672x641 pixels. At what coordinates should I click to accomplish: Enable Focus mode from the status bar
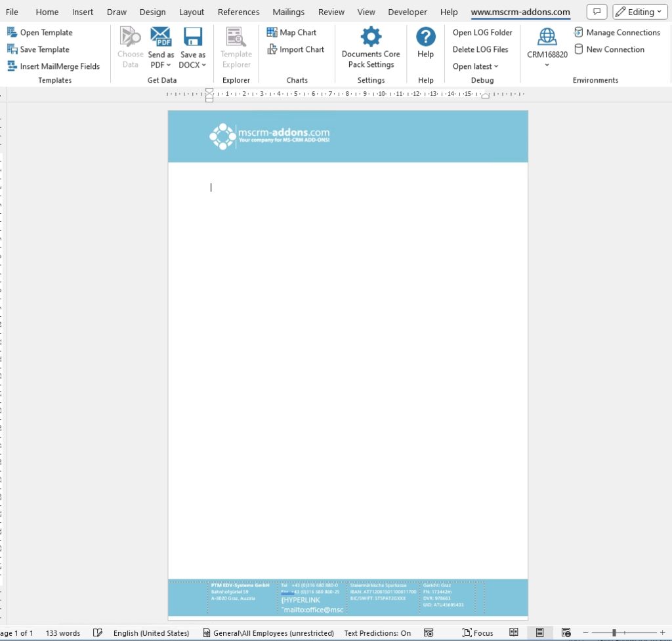(x=478, y=633)
